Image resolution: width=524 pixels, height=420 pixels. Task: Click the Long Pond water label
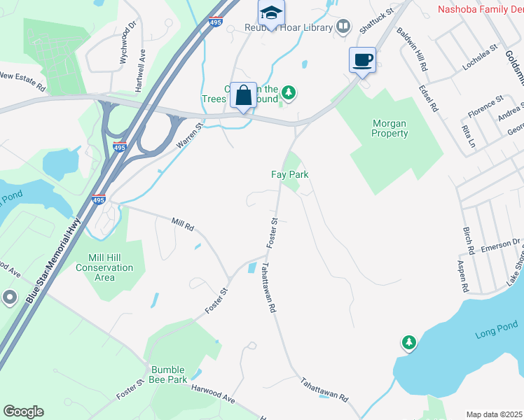pos(497,330)
